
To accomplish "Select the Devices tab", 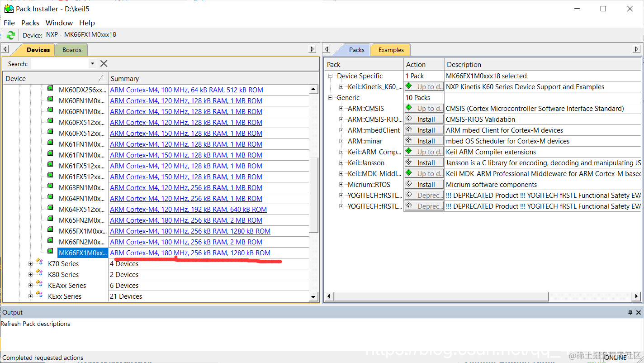I will (38, 50).
